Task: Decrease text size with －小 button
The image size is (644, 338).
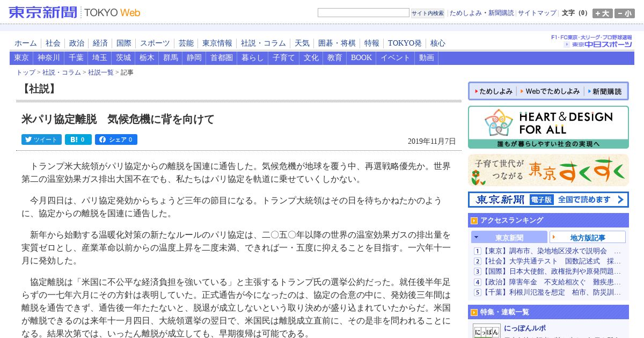Action: 625,13
